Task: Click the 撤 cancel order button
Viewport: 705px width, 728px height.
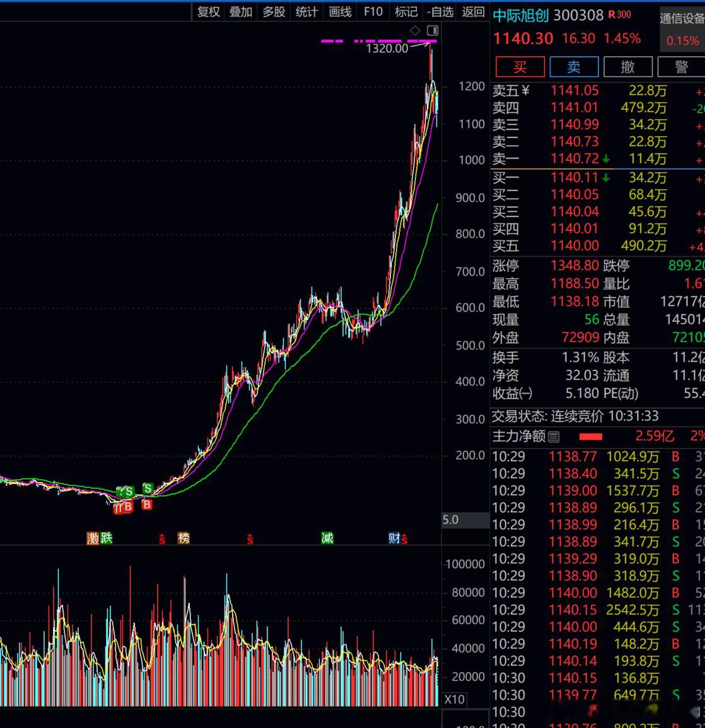Action: tap(627, 67)
